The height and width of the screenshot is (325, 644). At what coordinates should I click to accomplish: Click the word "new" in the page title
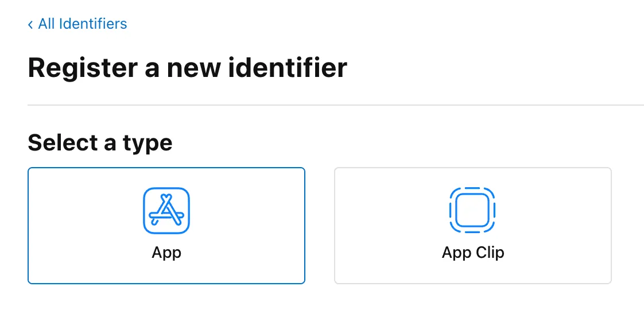pos(193,68)
